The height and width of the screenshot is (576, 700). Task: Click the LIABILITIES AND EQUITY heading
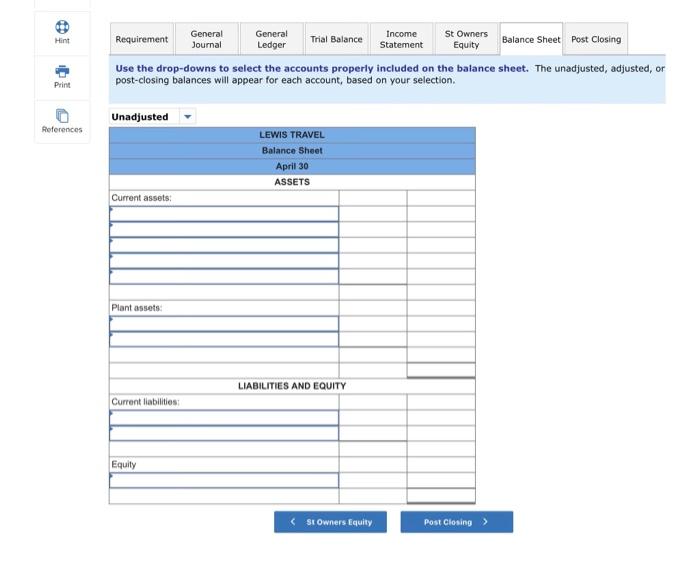pyautogui.click(x=292, y=386)
